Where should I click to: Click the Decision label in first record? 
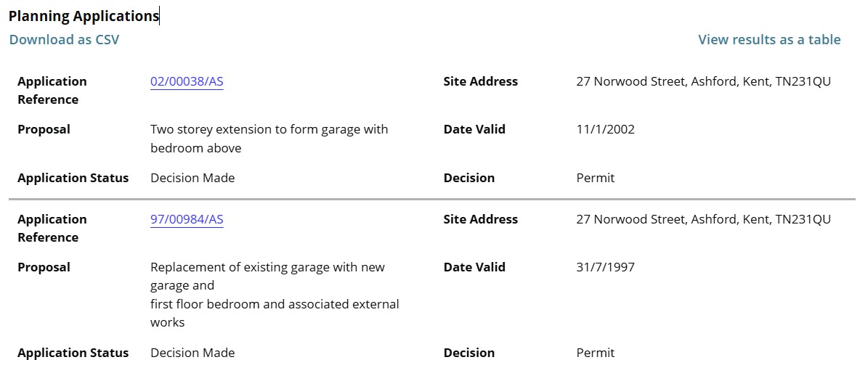pos(469,178)
